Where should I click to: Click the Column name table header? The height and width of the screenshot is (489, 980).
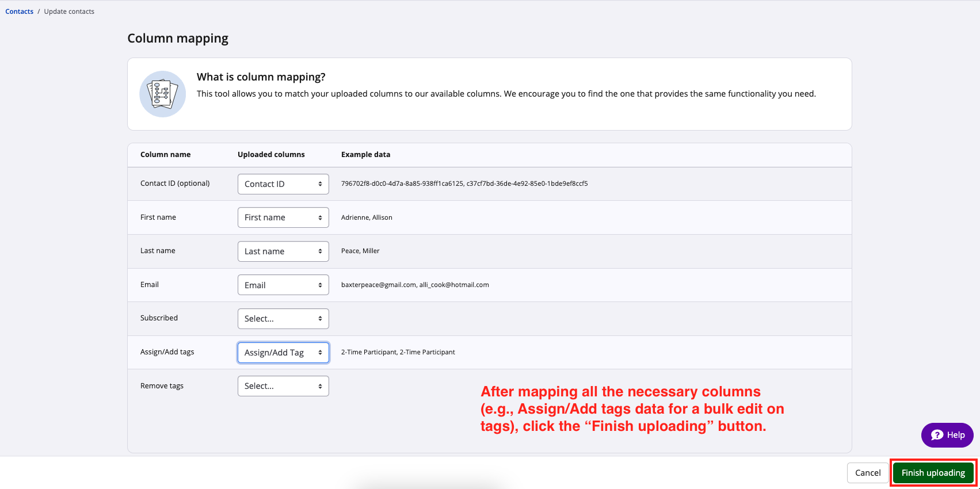(165, 155)
